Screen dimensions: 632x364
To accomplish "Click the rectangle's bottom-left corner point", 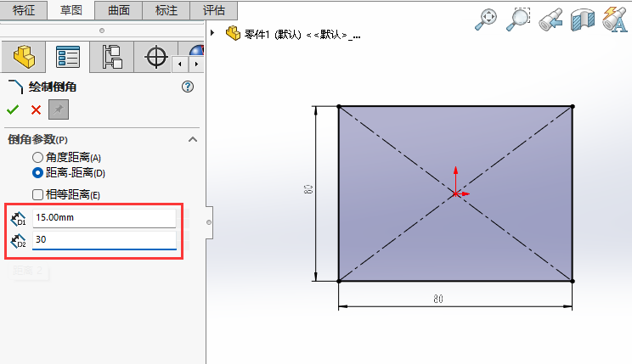I will pos(339,281).
